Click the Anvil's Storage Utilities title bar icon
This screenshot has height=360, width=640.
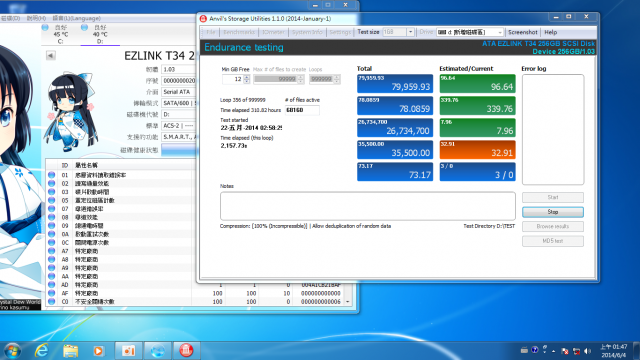tap(203, 18)
